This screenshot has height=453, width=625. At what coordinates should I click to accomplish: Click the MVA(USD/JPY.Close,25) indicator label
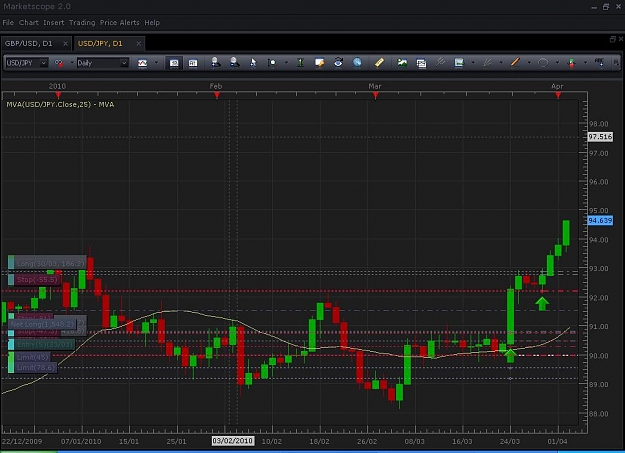coord(60,104)
